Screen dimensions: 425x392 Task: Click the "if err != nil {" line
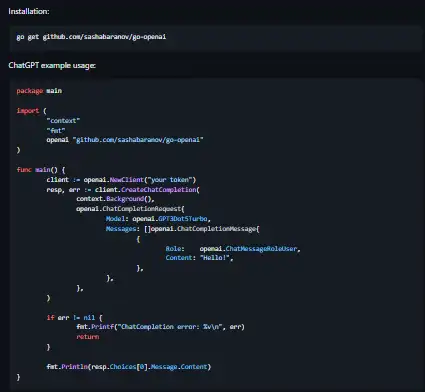75,318
